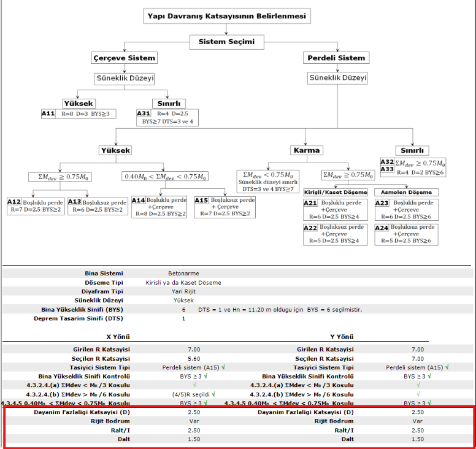Click the A23 box R=6 BYS≥6
The height and width of the screenshot is (449, 476).
tap(406, 210)
